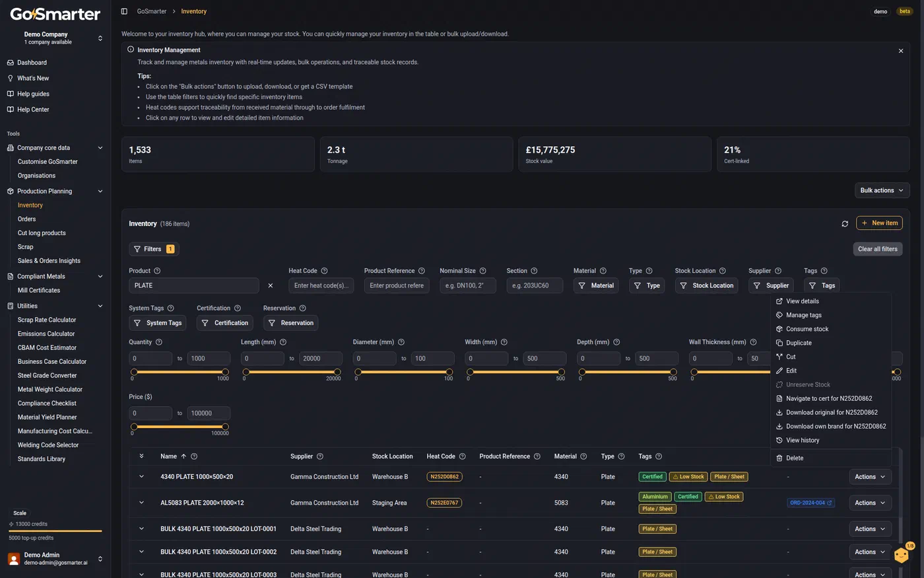Viewport: 924px width, 578px height.
Task: Click the New item button
Action: point(879,223)
